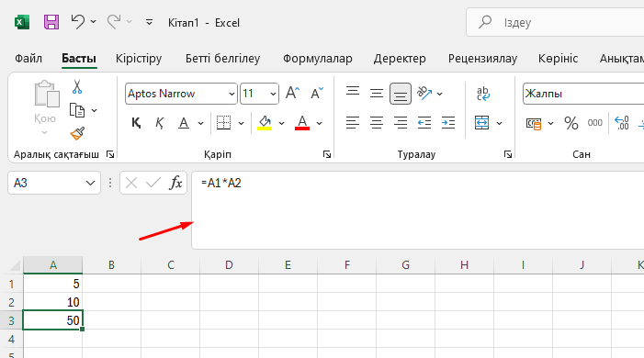Click the Insert Function fx icon
Screen dimensions: 644x358
tap(175, 183)
